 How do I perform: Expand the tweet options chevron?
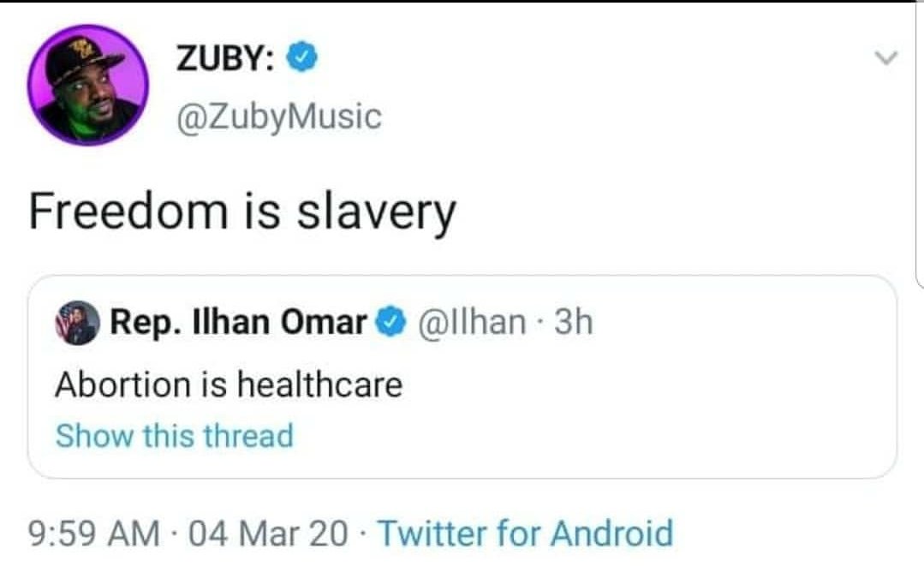(x=885, y=57)
